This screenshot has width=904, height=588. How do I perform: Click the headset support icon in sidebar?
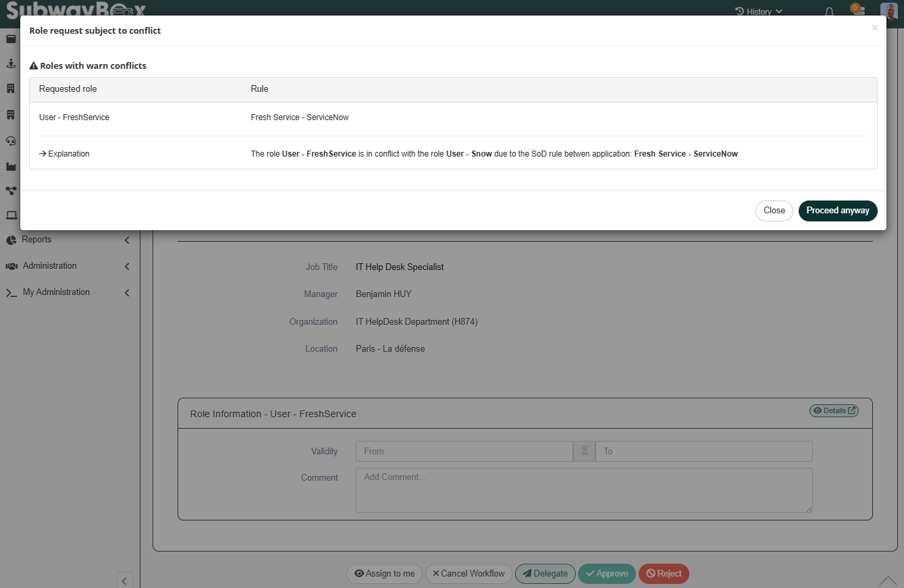[x=11, y=140]
